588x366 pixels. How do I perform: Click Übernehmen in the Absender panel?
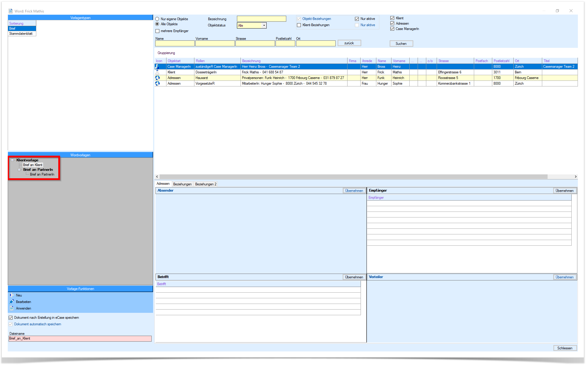[x=354, y=191]
